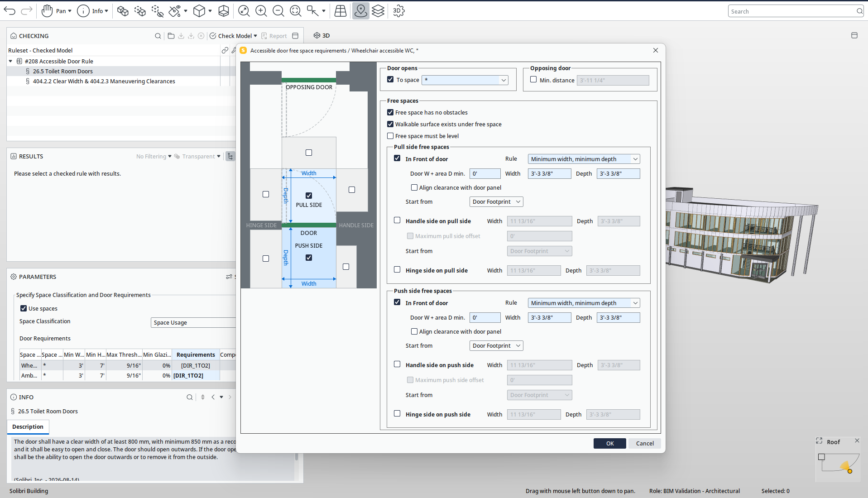868x498 pixels.
Task: Click pull side Width '3'-3 3/8"' field
Action: click(x=549, y=173)
